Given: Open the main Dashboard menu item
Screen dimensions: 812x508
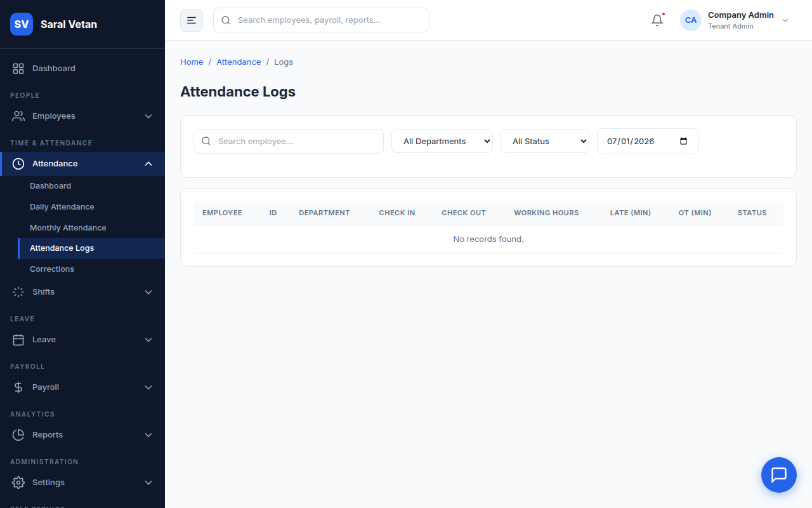Looking at the screenshot, I should (x=82, y=69).
